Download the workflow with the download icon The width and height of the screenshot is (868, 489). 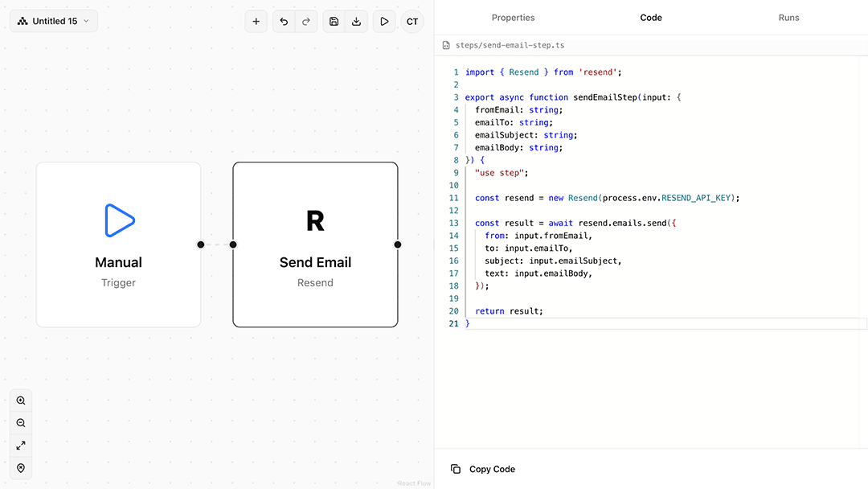pos(357,22)
